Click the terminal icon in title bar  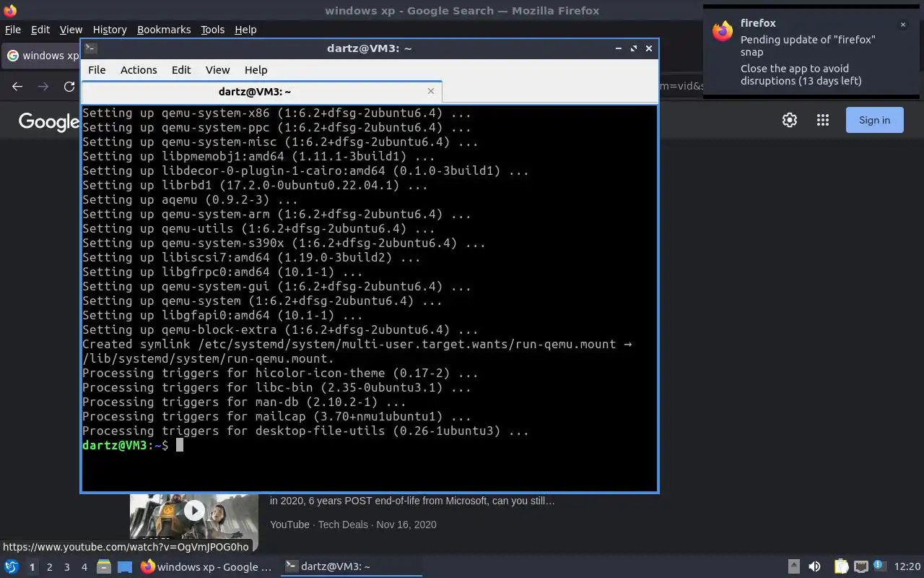[x=90, y=48]
